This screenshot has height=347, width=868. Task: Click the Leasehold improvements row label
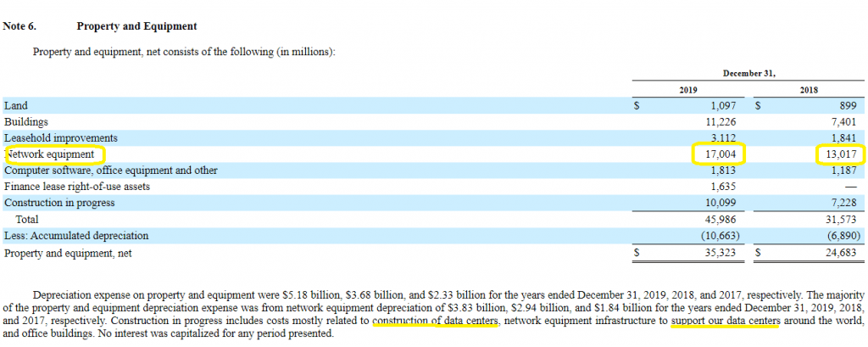[61, 138]
